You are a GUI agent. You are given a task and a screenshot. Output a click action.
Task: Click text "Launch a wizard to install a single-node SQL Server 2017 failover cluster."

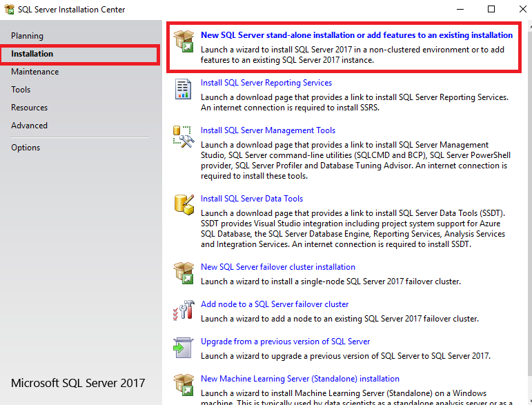point(331,281)
